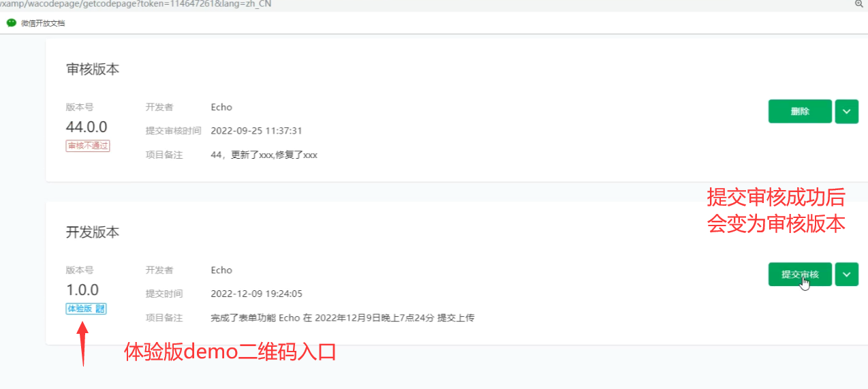
Task: Click the zoom magnifier icon in address bar
Action: point(858,3)
